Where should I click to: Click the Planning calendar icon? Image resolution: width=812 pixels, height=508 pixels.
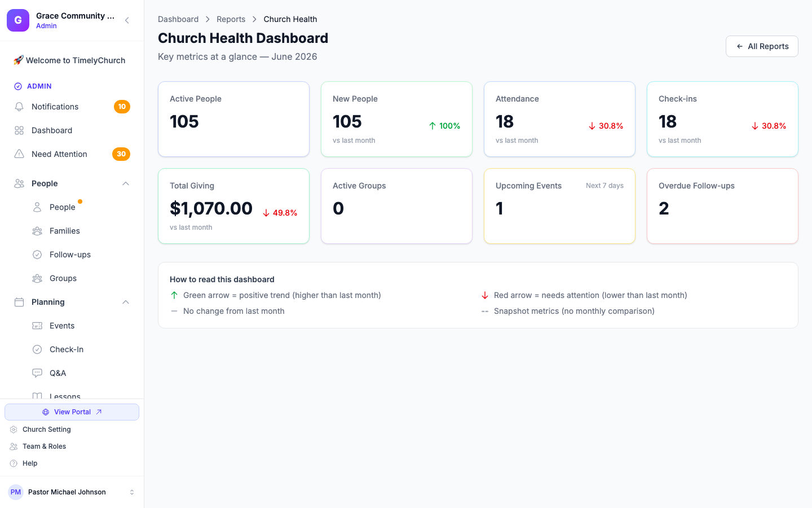(x=19, y=302)
